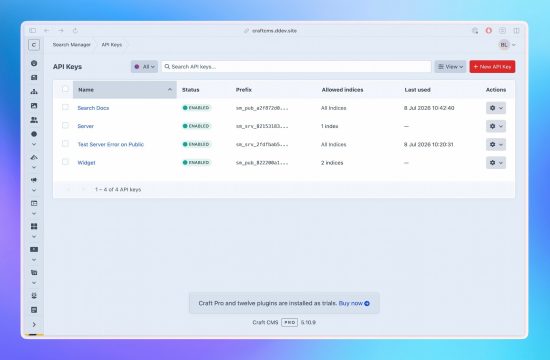Check the Server row checkbox

[x=65, y=125]
